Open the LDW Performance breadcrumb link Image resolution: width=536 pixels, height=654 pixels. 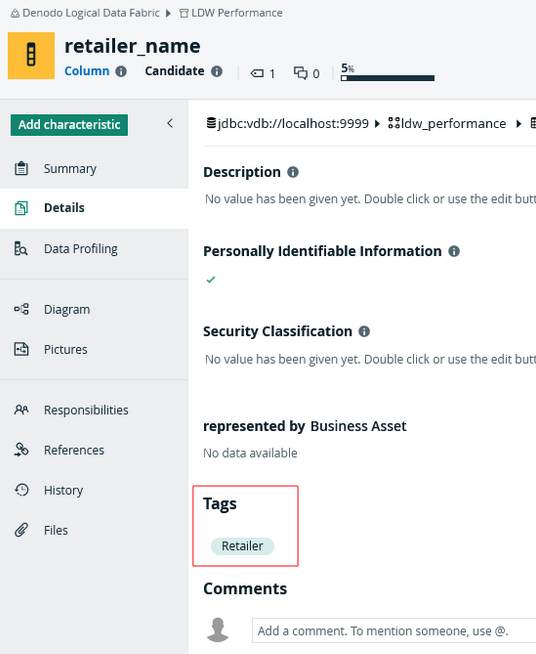pos(237,13)
